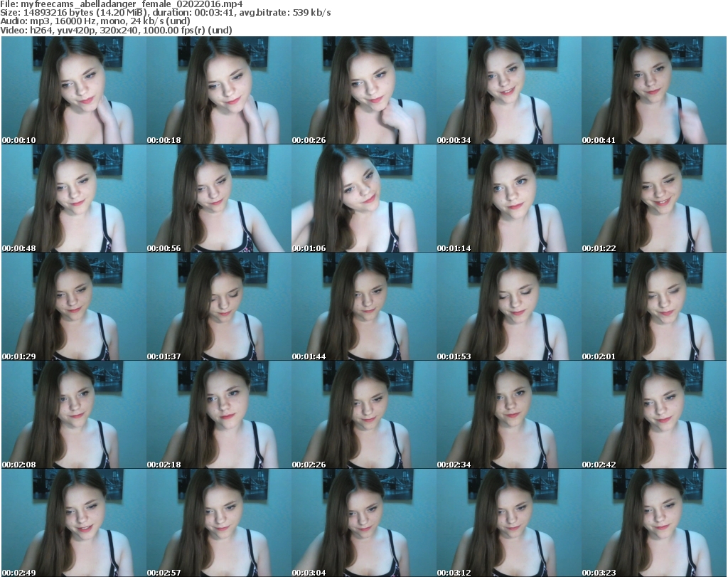This screenshot has width=728, height=577.
Task: Select the thumbnail stamped 00:00:10
Action: (x=74, y=90)
